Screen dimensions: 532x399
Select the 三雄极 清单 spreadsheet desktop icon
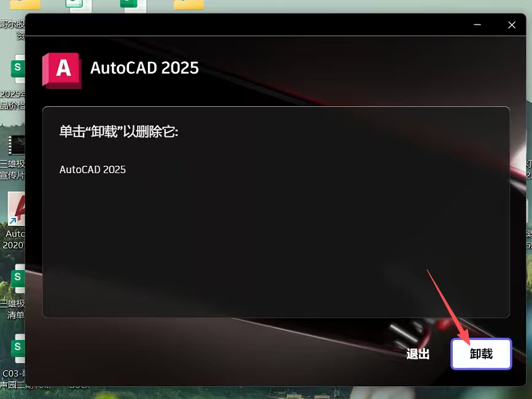pos(17,279)
